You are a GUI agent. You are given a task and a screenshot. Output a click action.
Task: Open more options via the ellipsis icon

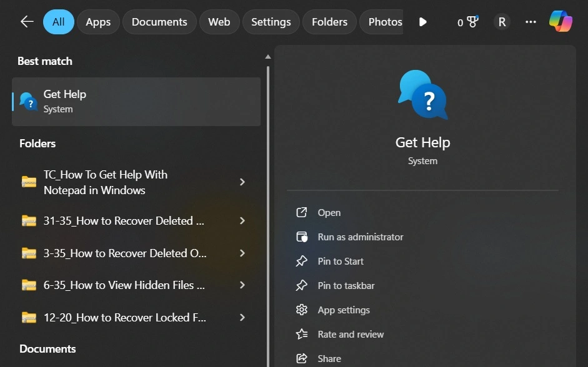pos(531,22)
